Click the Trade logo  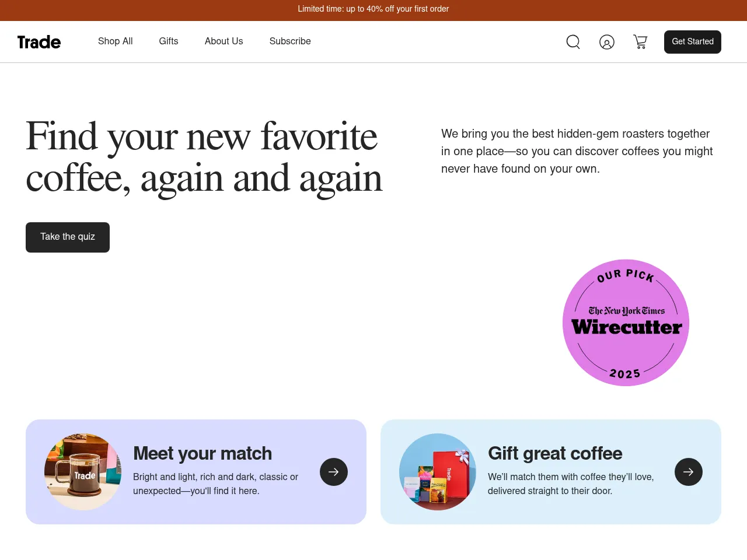click(39, 41)
